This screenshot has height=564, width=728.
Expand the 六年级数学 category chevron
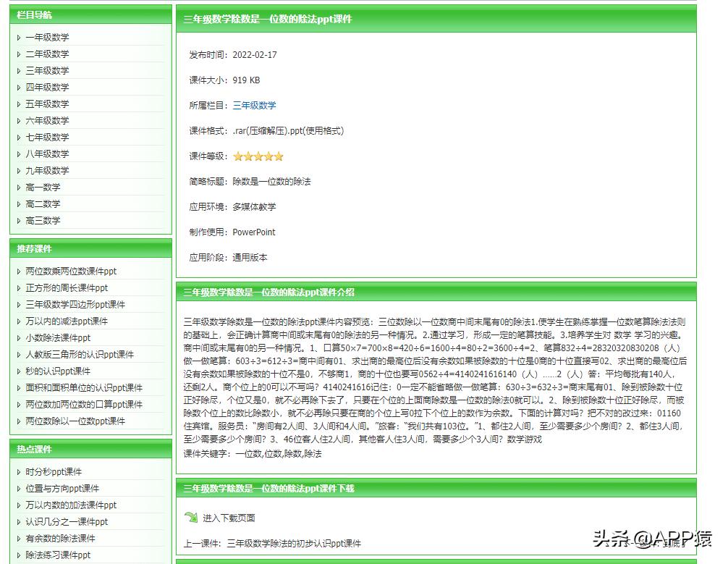pyautogui.click(x=17, y=120)
